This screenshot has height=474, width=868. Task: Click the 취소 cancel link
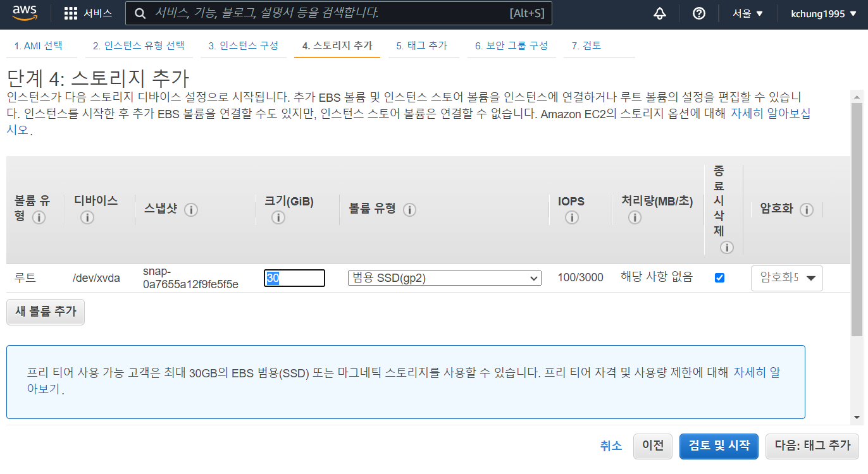611,446
